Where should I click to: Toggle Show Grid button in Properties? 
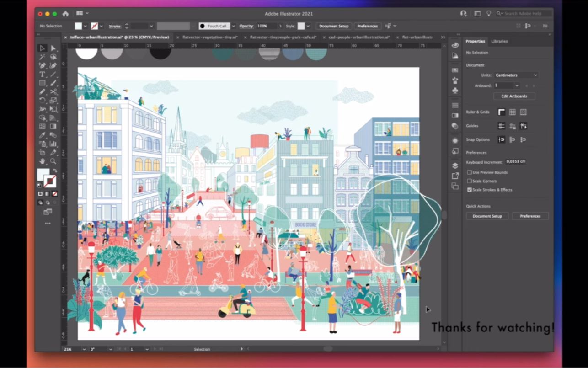513,112
